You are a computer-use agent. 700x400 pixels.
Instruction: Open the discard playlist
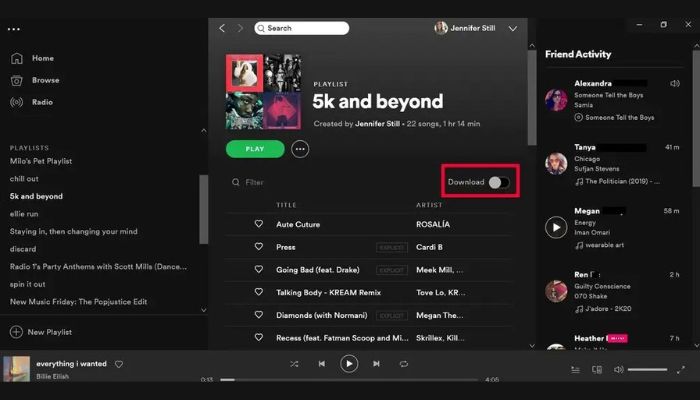(x=23, y=249)
